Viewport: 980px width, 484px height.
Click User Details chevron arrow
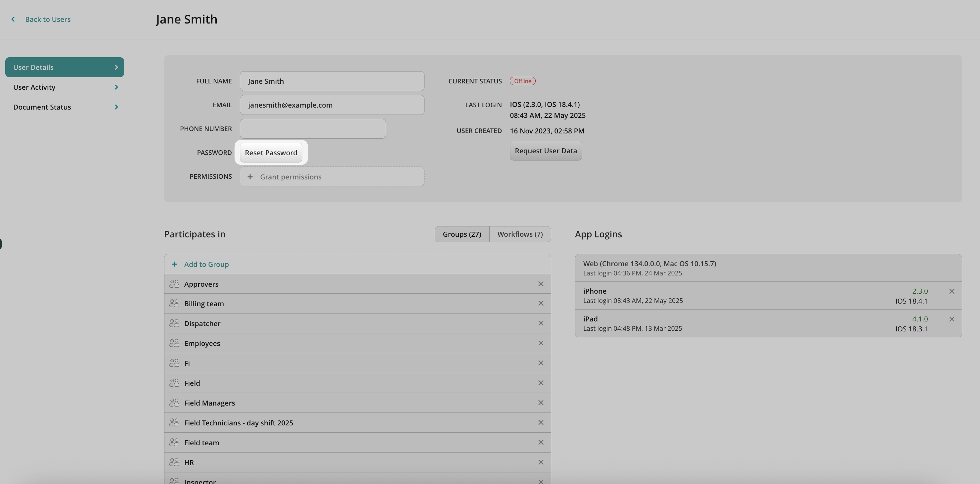point(116,68)
